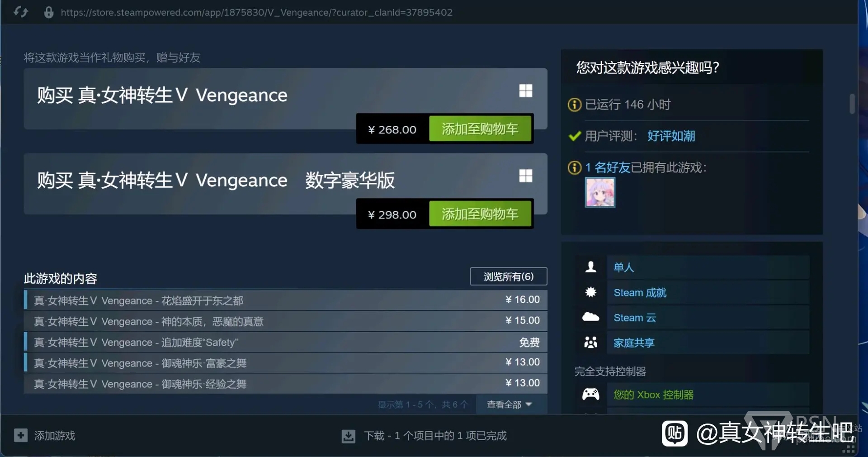Screen dimensions: 868x457
Task: Click the family sharing people icon
Action: [590, 342]
